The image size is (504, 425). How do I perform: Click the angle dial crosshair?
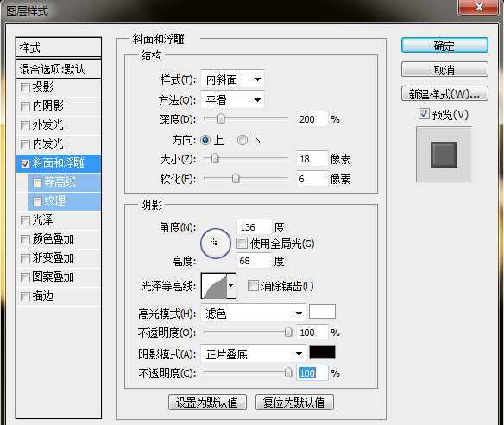[x=215, y=243]
